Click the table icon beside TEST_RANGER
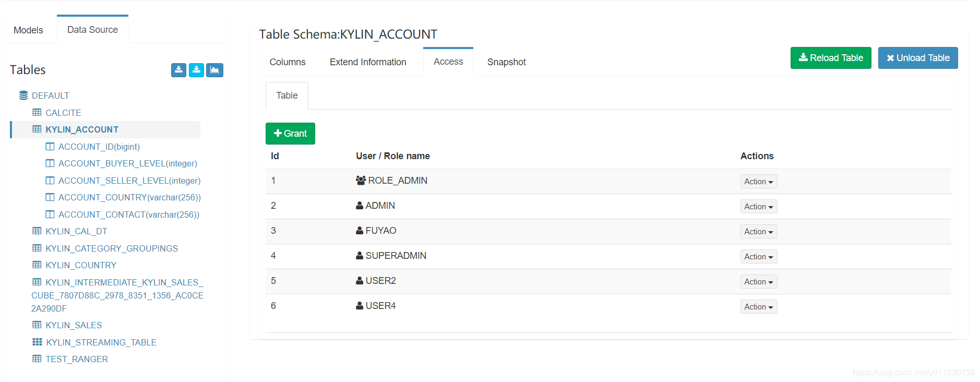Screen dimensions: 980x382 [37, 359]
